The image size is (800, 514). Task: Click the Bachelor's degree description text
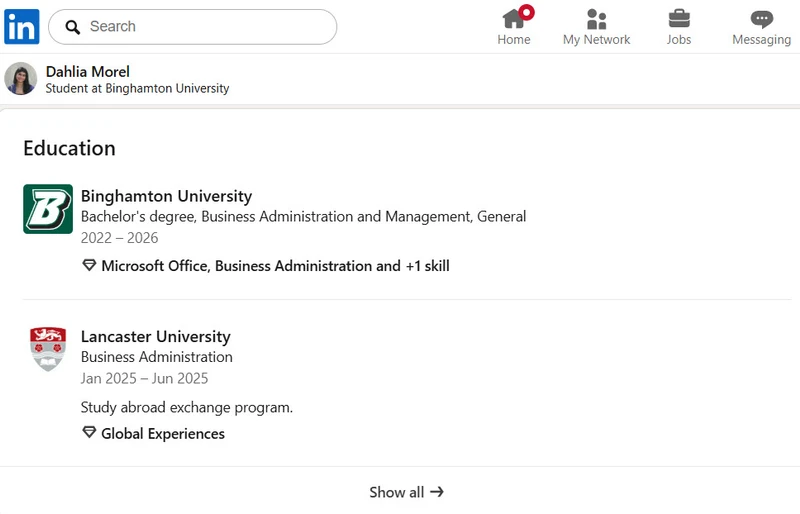[x=303, y=216]
